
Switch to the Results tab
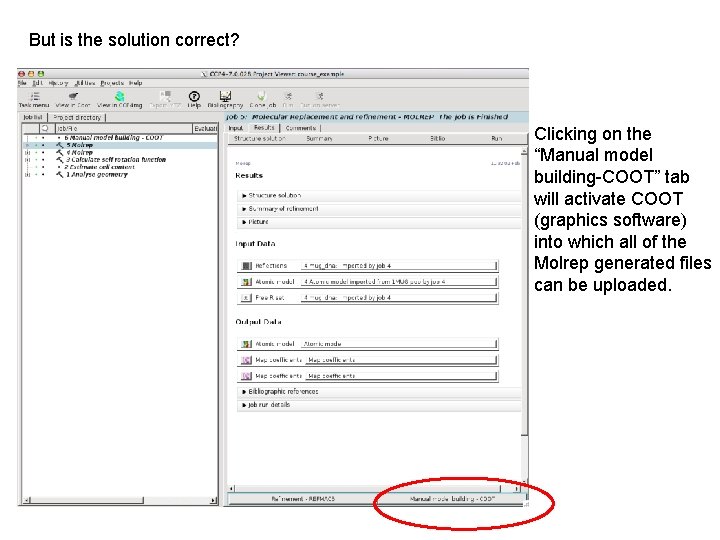(x=264, y=128)
